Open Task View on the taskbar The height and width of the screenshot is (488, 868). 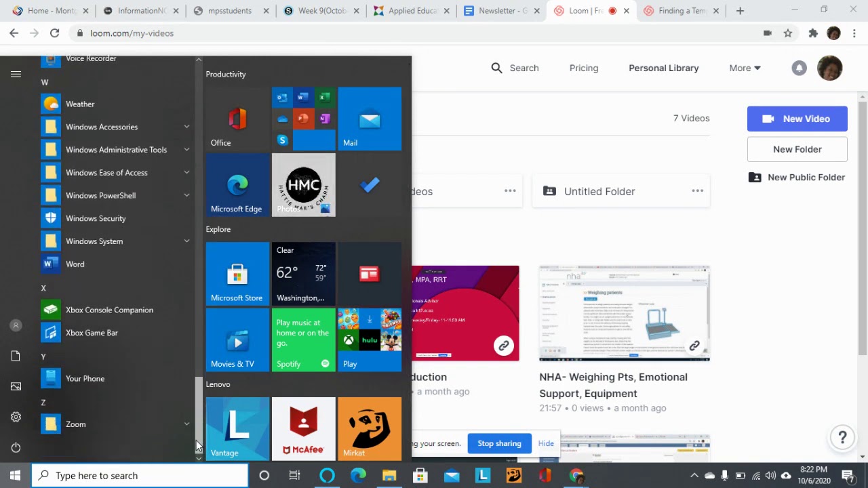[294, 476]
